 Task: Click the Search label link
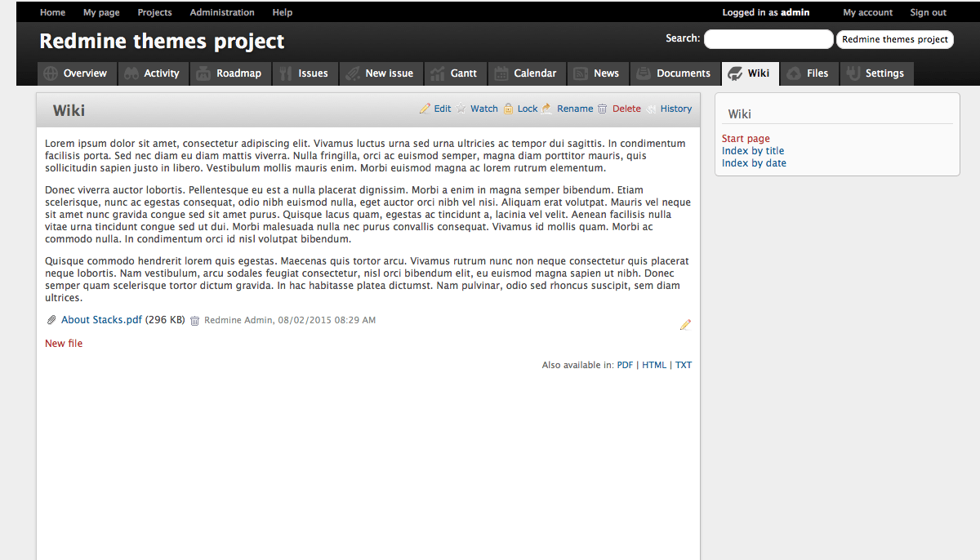pyautogui.click(x=683, y=38)
